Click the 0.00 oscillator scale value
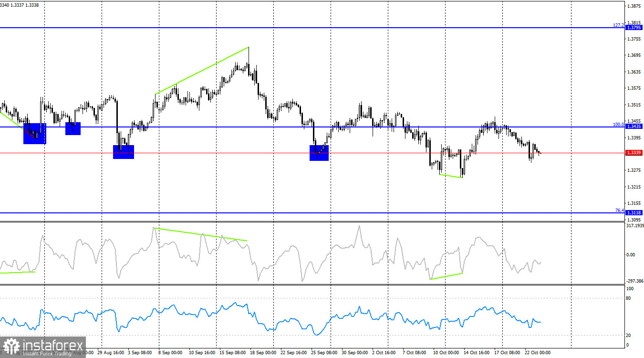 (x=630, y=255)
